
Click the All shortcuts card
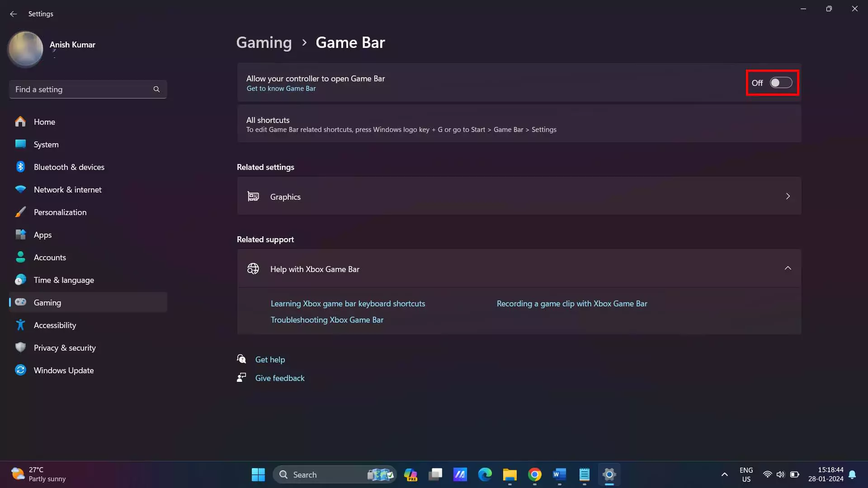(x=519, y=124)
